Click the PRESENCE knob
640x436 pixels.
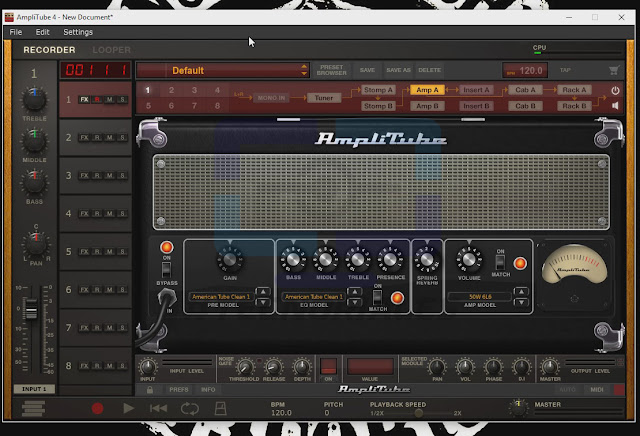(x=390, y=259)
